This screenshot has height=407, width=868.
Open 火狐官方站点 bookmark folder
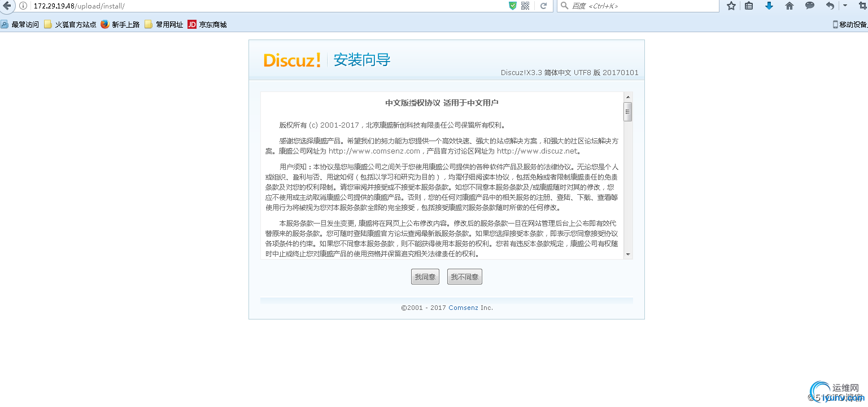pos(70,24)
